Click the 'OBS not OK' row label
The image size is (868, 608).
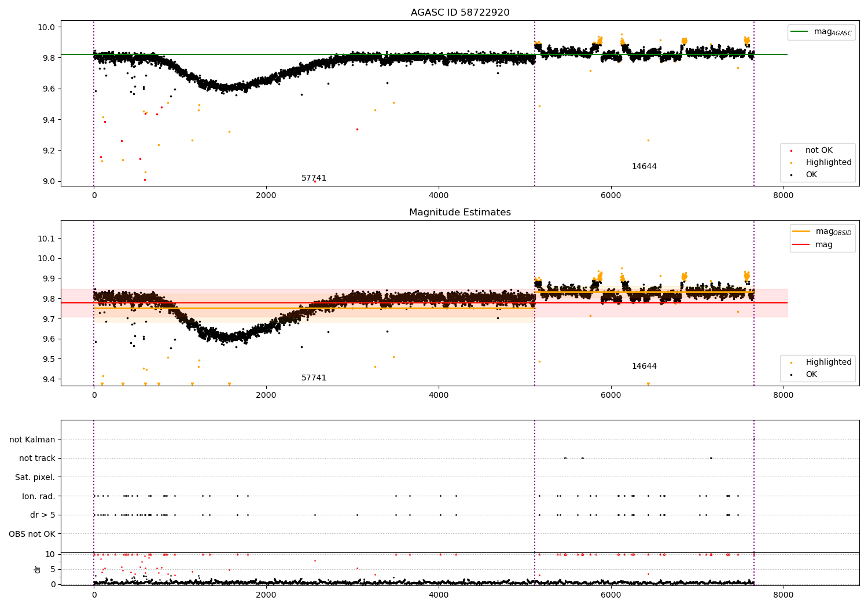coord(32,534)
